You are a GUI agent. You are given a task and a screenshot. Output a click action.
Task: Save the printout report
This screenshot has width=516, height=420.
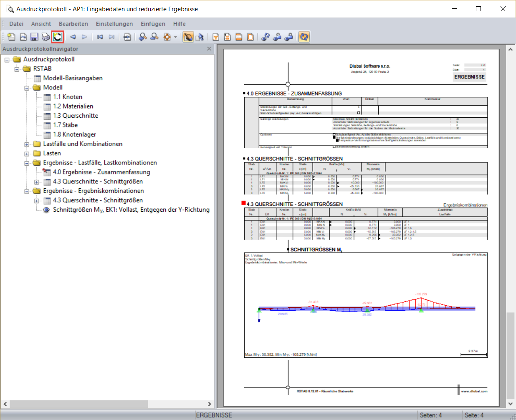[34, 37]
